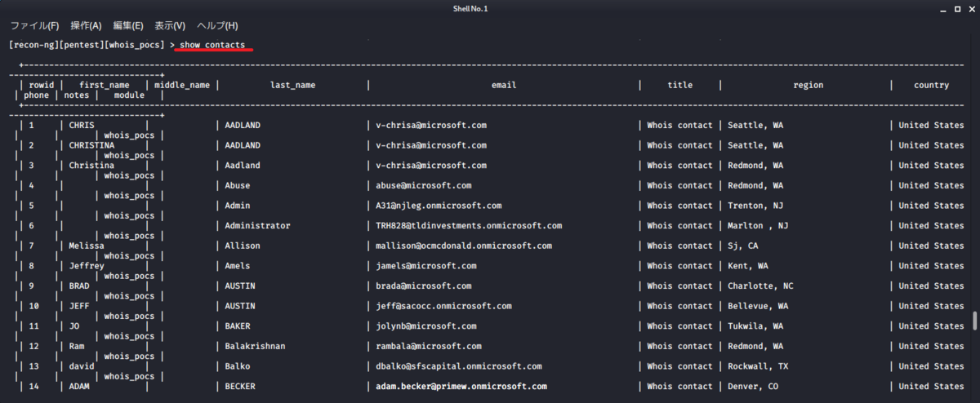
Task: Click region 'Tukwila, WA'
Action: click(755, 326)
